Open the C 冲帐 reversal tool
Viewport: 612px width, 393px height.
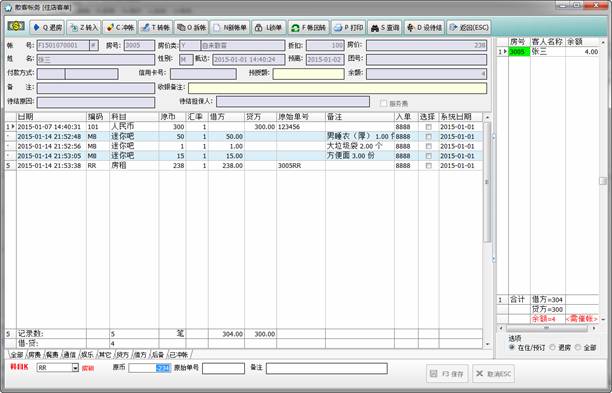click(120, 27)
